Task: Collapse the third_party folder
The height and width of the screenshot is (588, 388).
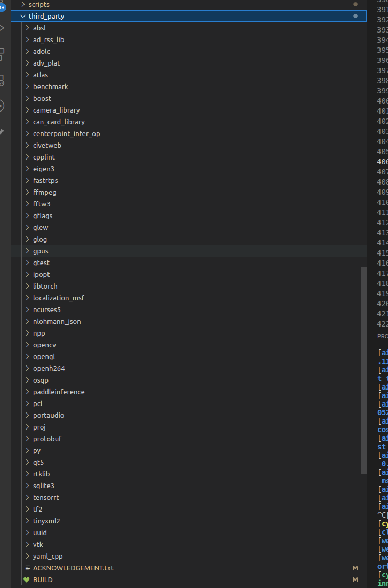Action: pos(23,16)
